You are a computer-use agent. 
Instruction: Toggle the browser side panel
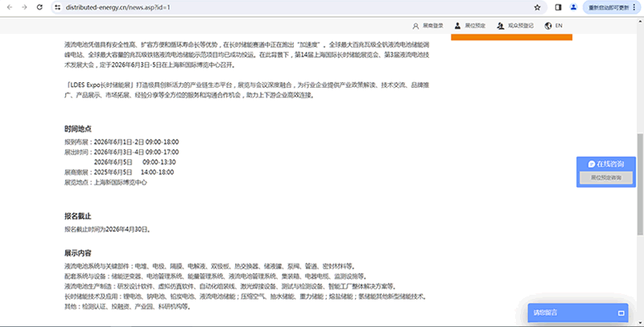[x=558, y=7]
